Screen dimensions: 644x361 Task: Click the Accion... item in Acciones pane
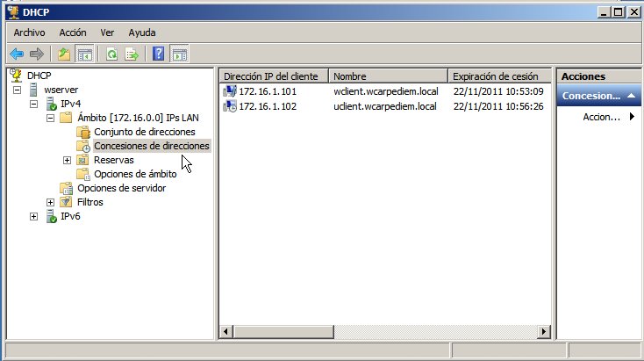click(601, 117)
